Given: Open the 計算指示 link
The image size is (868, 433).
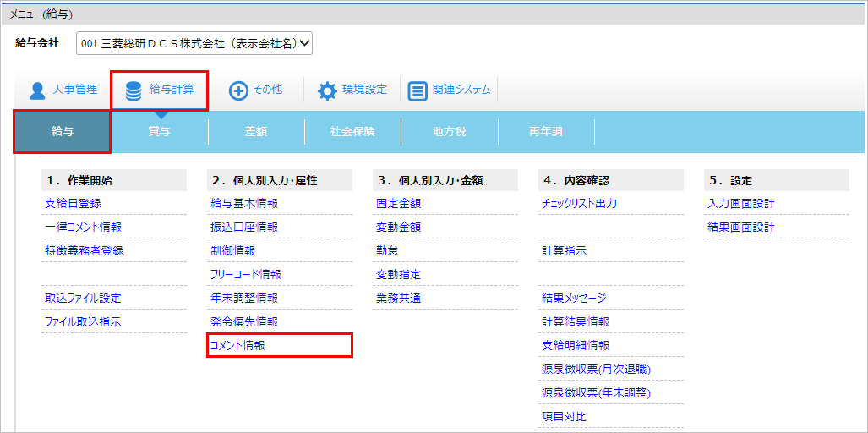Looking at the screenshot, I should pos(564,250).
